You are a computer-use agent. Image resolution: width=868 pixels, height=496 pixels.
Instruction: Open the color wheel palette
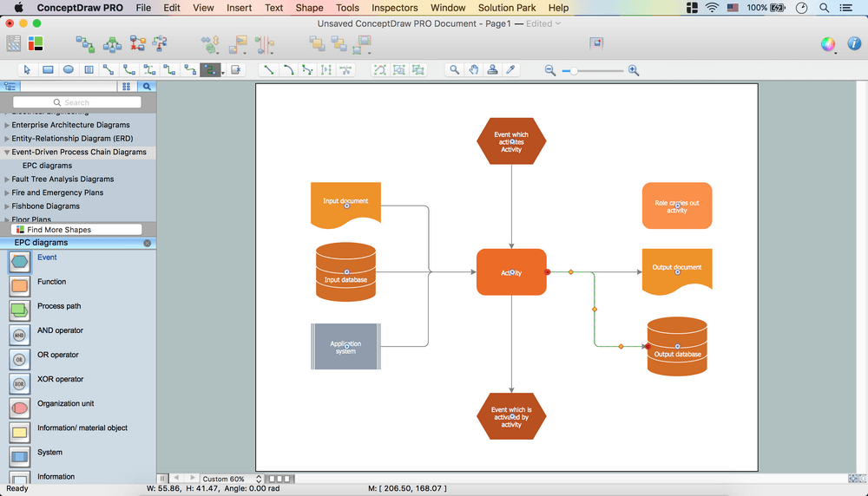coord(828,43)
